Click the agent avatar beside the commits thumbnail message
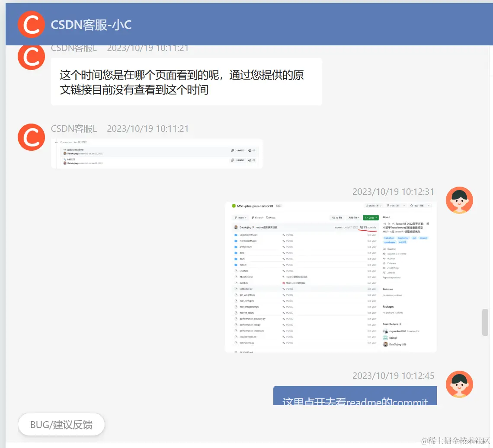This screenshot has width=493, height=448. 31,137
